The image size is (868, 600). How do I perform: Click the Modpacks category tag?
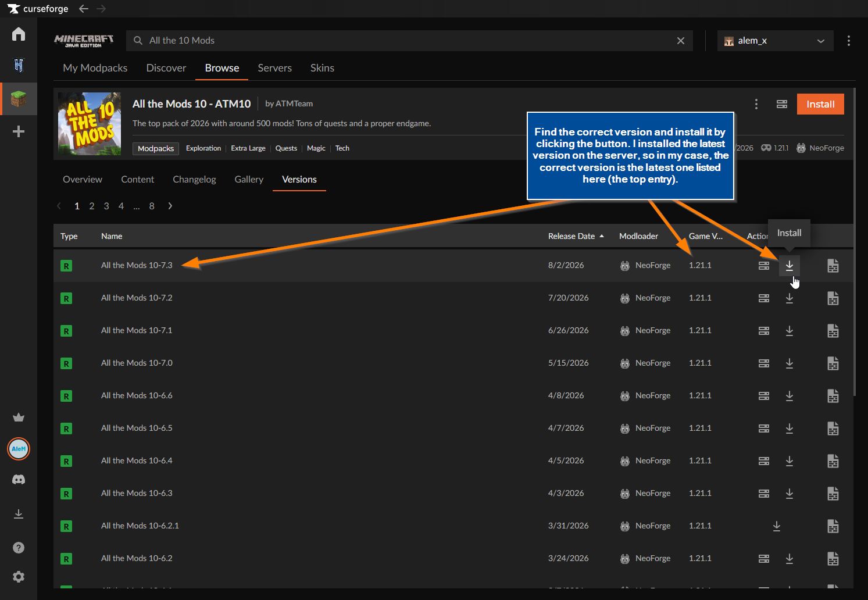[156, 148]
